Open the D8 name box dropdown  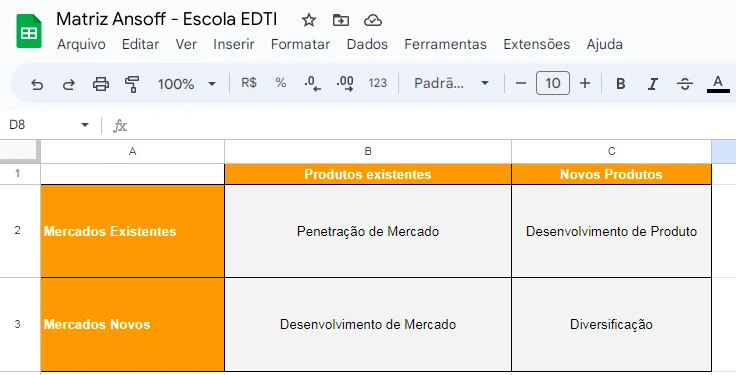(x=85, y=125)
